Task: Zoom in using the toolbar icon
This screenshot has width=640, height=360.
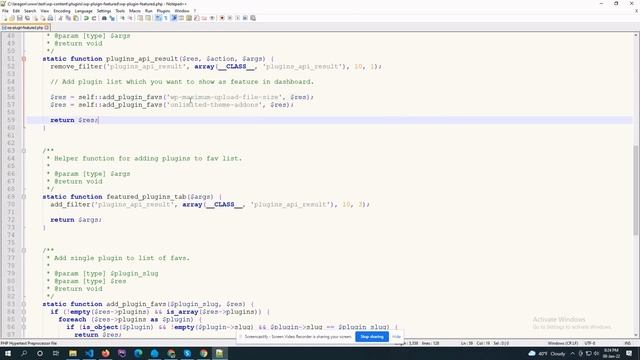Action: click(122, 18)
